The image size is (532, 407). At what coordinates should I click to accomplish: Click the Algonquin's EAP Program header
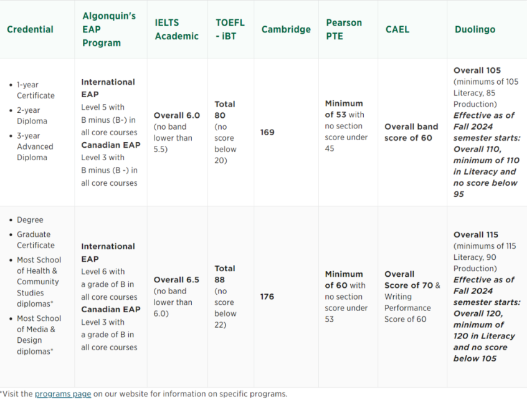click(108, 29)
